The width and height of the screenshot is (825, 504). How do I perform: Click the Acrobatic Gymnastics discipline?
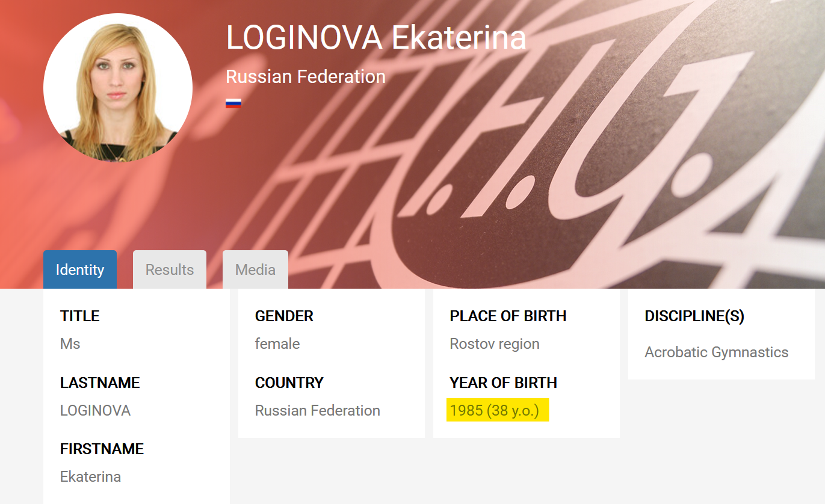pyautogui.click(x=716, y=352)
